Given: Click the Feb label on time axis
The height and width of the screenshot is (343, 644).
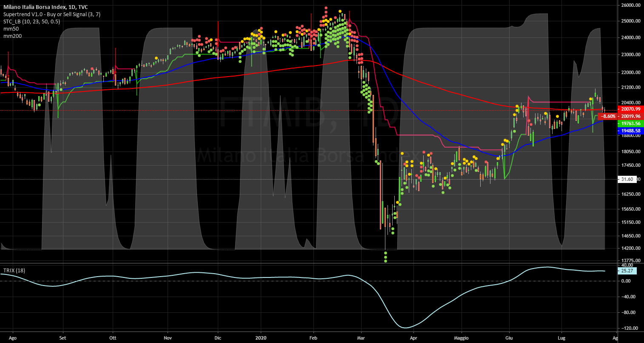Looking at the screenshot, I should 313,337.
